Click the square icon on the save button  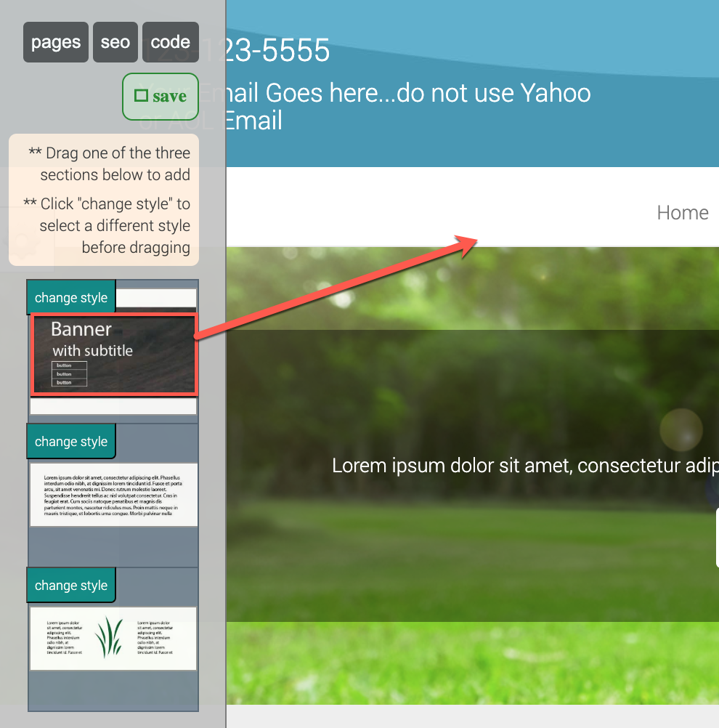(x=141, y=96)
